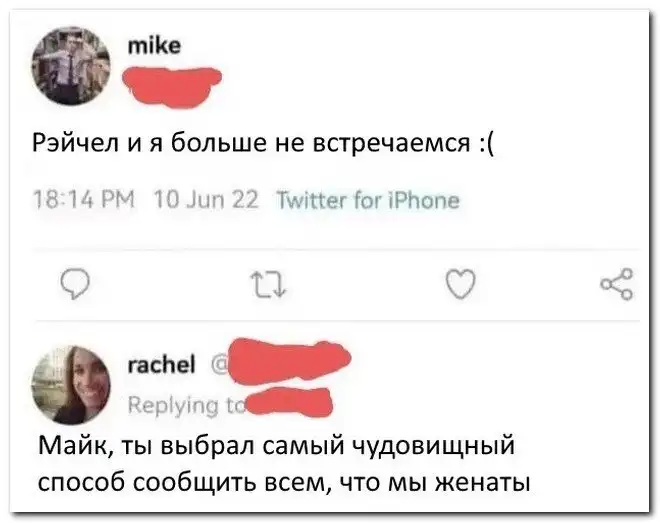Image resolution: width=660 pixels, height=523 pixels.
Task: Open mike's profile avatar
Action: pyautogui.click(x=69, y=66)
